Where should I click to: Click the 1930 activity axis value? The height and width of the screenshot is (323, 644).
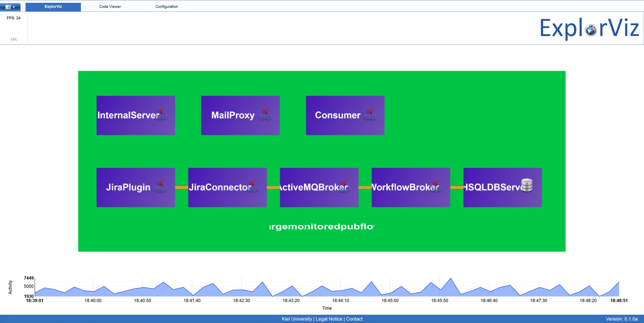click(x=29, y=296)
